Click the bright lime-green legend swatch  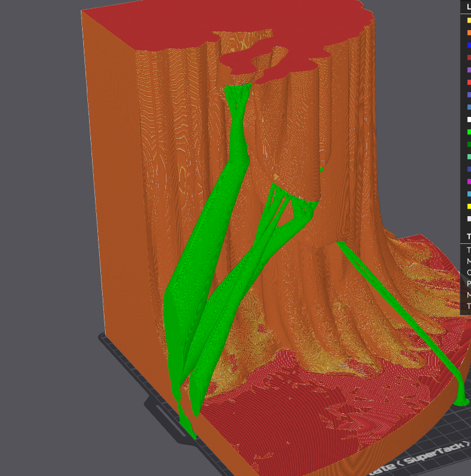tap(469, 132)
